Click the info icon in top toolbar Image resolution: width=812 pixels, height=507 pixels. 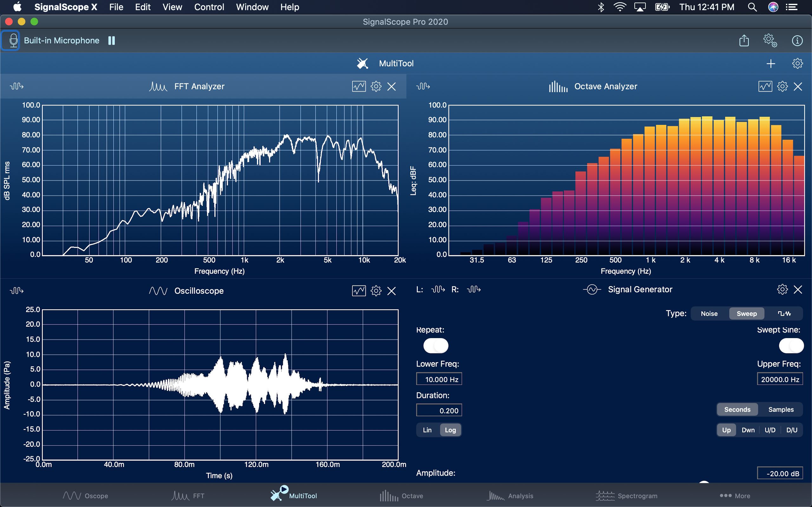point(797,41)
